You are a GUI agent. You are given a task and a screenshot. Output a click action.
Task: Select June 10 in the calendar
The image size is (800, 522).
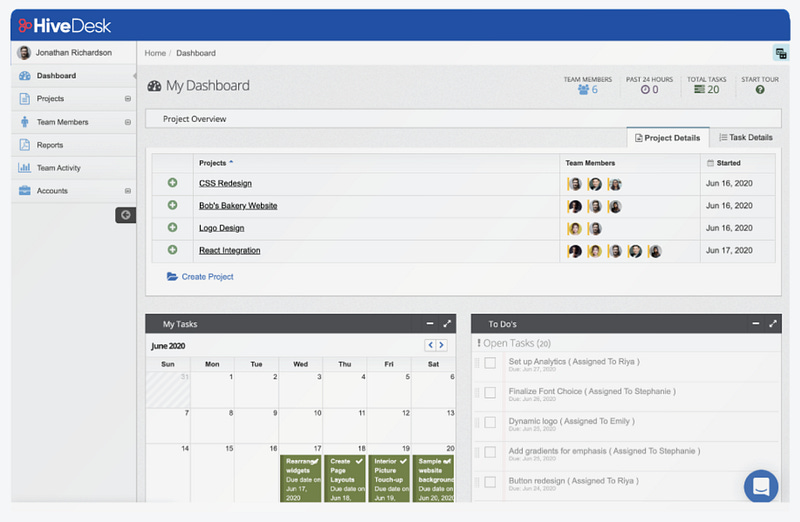[301, 426]
